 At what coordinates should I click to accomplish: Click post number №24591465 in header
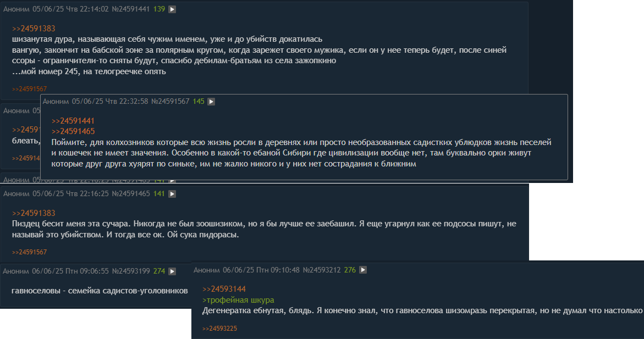pos(131,194)
